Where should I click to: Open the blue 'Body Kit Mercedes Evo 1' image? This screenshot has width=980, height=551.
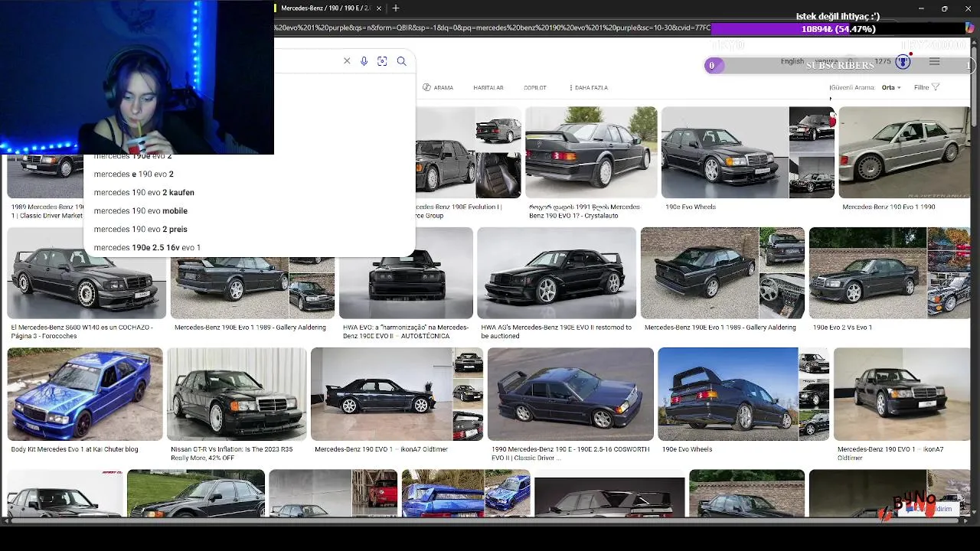tap(85, 394)
